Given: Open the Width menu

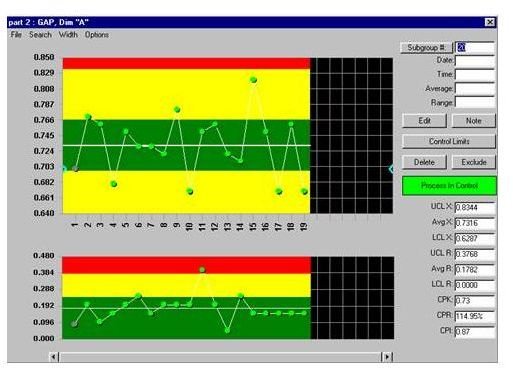Looking at the screenshot, I should coord(68,35).
